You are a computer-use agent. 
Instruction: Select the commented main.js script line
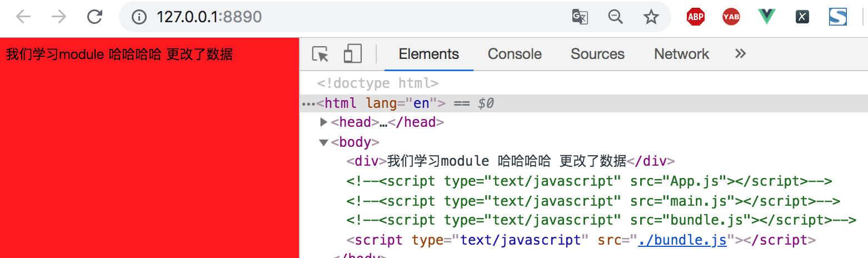coord(593,201)
